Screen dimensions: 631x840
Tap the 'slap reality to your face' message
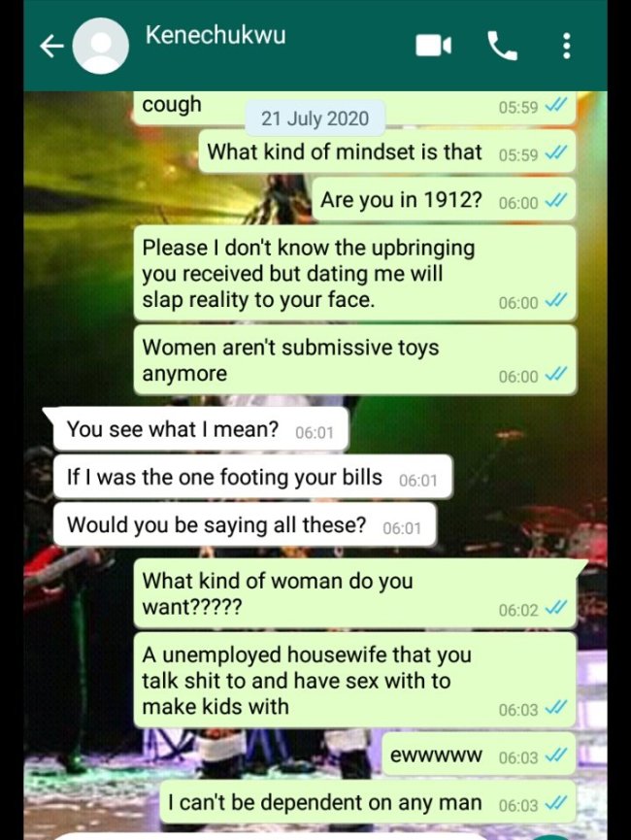click(x=354, y=273)
